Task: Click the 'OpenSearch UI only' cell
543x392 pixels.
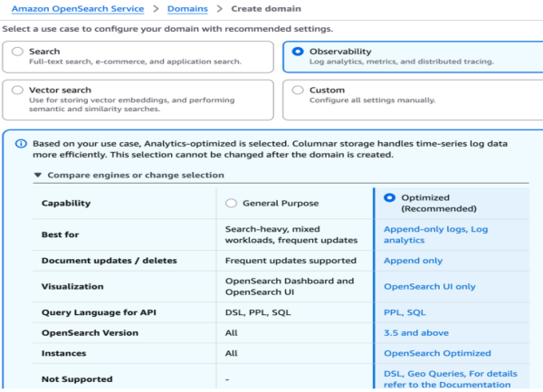Action: point(429,286)
